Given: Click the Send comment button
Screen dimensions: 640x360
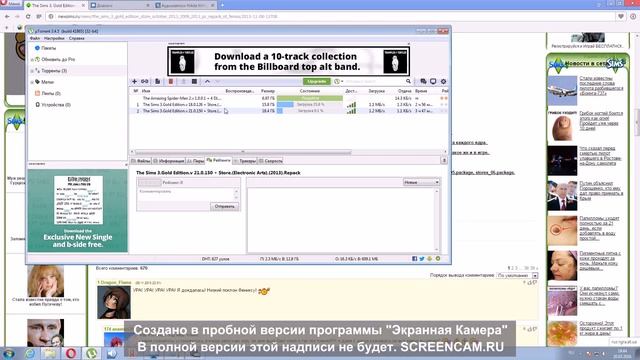Looking at the screenshot, I should click(x=224, y=206).
